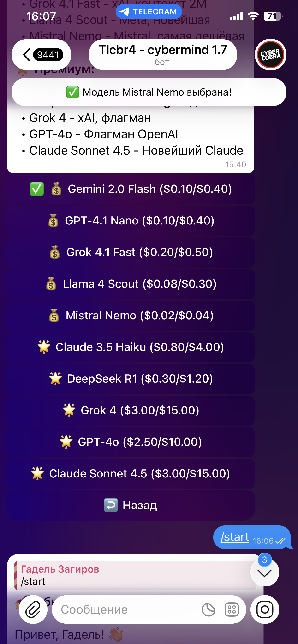Tap the scheduled message clock icon
298x644 pixels.
208,610
